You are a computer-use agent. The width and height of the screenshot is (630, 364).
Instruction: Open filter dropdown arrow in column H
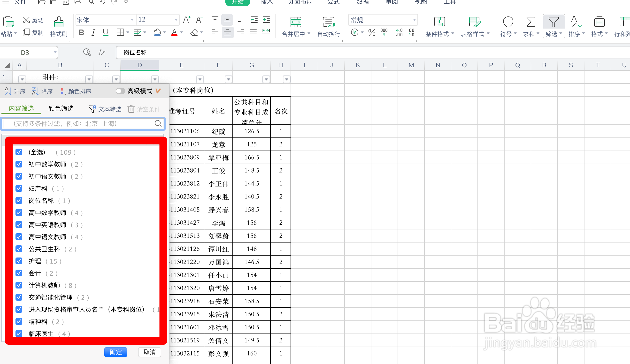point(286,79)
